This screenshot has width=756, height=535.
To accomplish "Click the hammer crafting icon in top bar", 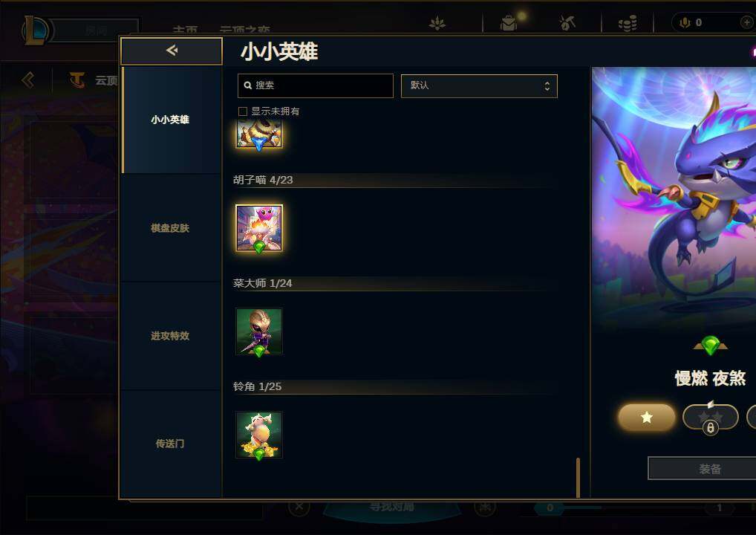I will point(567,23).
